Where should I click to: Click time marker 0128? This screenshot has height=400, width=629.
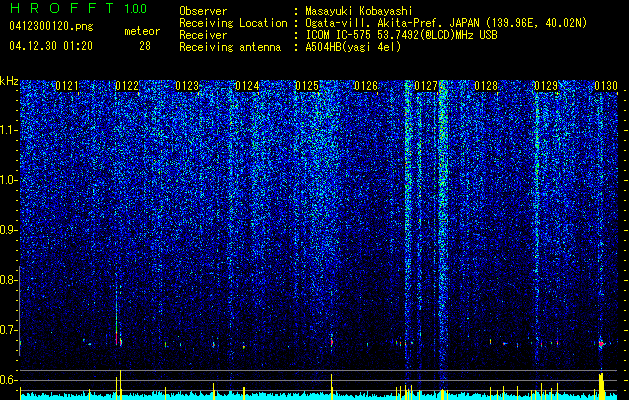tap(486, 85)
